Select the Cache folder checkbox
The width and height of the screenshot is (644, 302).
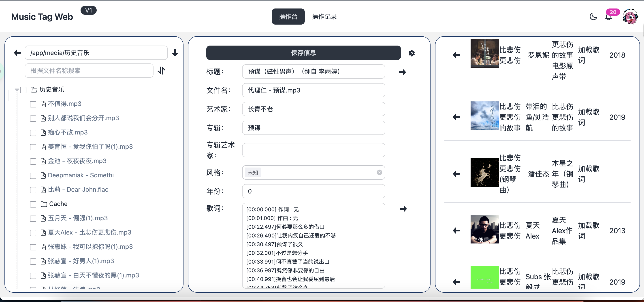pyautogui.click(x=33, y=204)
